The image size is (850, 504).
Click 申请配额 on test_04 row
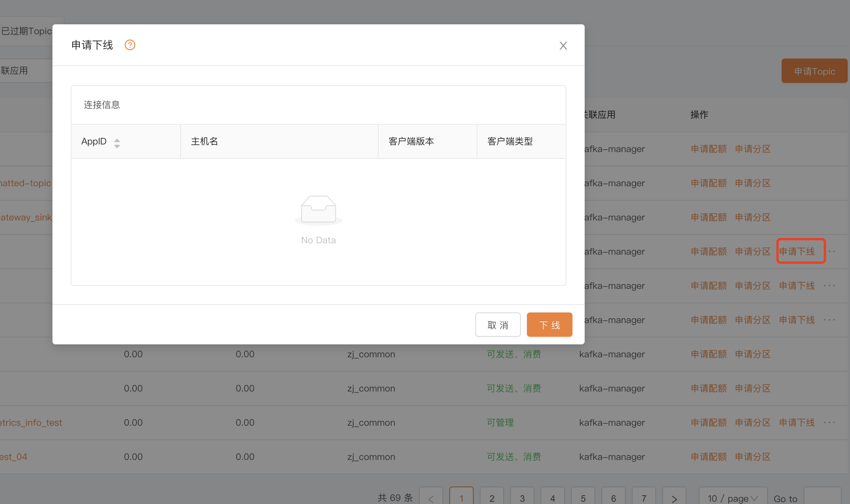click(x=709, y=457)
